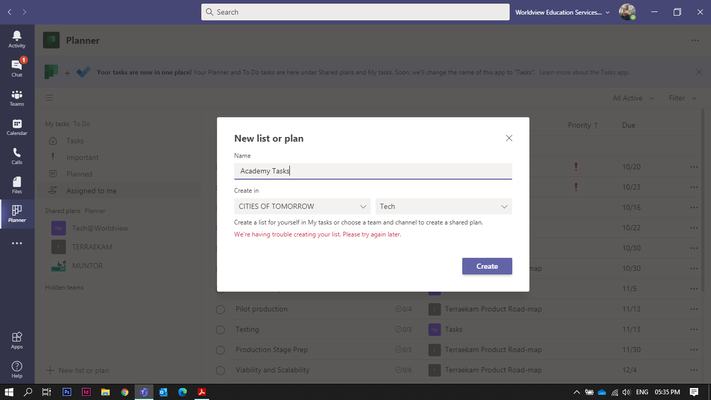Click the Name field with Academy Tasks
711x400 pixels.
(373, 171)
